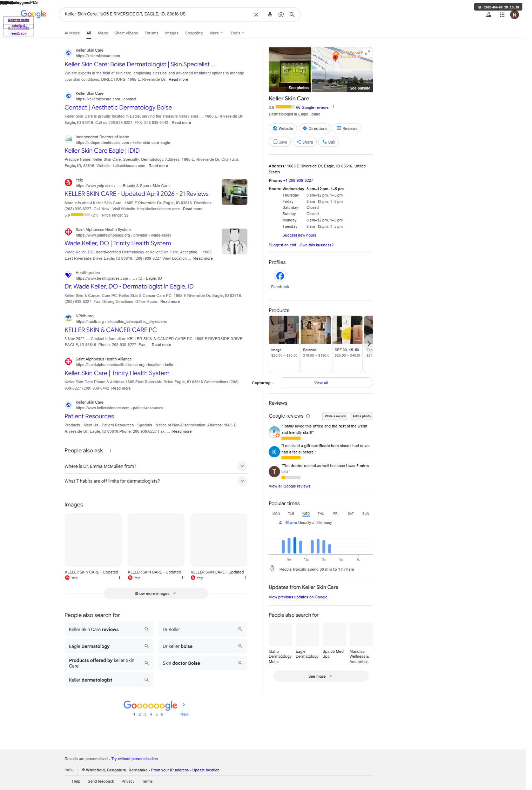Select MON in Popular times
Screen dimensions: 532x790
[x=276, y=514]
